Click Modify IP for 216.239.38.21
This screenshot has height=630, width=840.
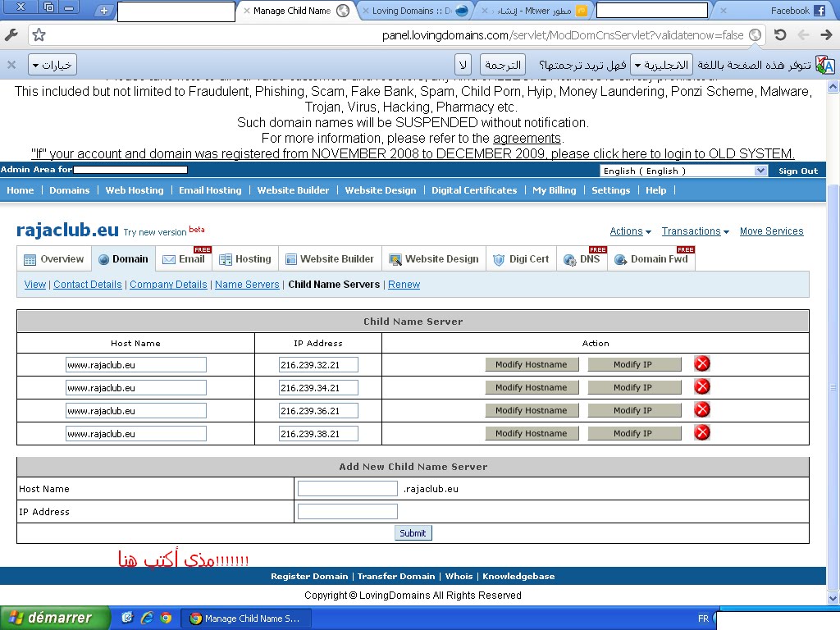[x=634, y=433]
